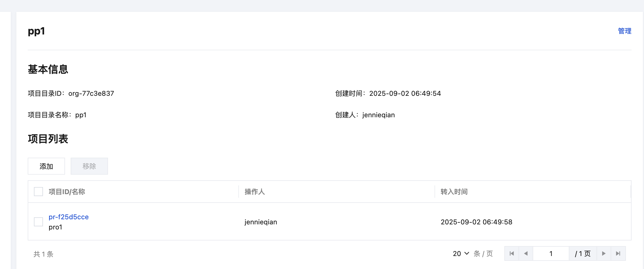Click the 项目ID/名称 column header
This screenshot has width=644, height=269.
[x=67, y=192]
